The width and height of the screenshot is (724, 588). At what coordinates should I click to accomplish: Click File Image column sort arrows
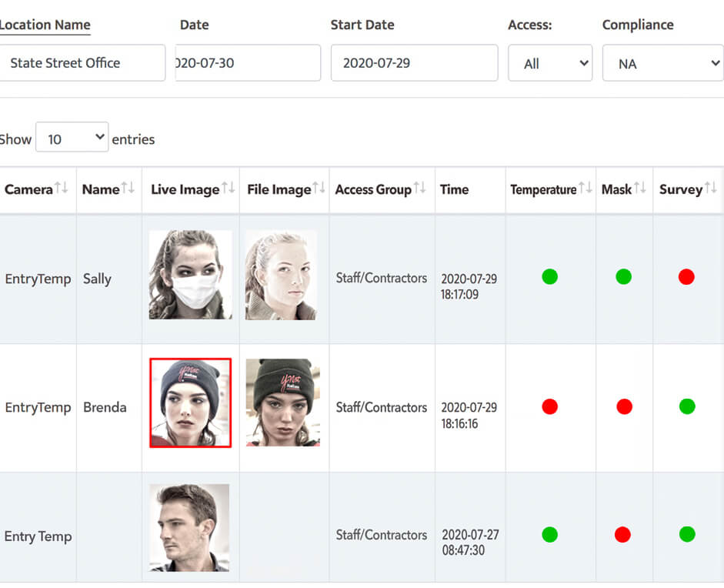[319, 189]
